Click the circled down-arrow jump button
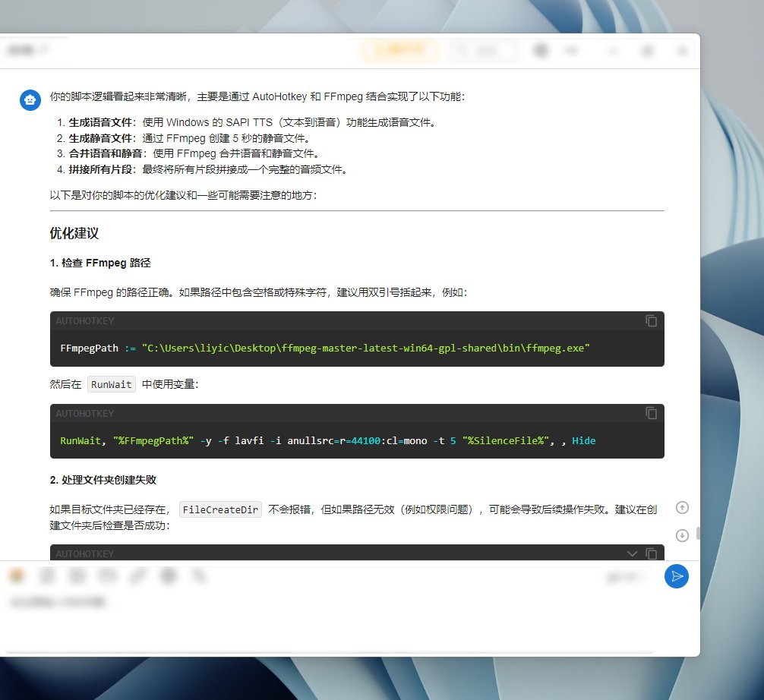 (x=682, y=536)
